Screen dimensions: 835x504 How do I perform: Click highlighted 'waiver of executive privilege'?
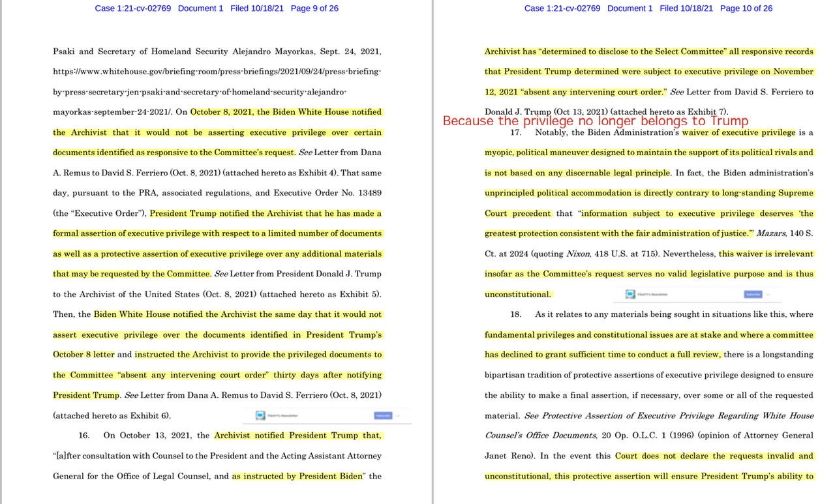739,132
